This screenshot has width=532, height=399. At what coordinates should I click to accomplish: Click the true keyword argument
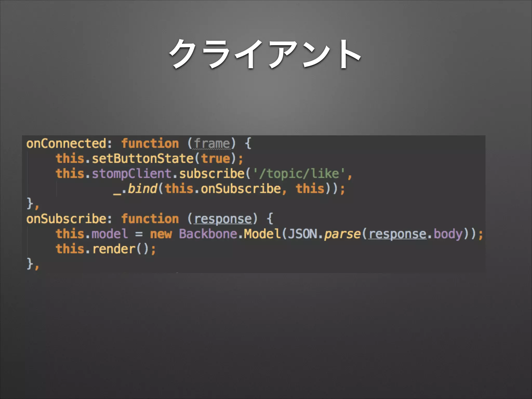[216, 159]
